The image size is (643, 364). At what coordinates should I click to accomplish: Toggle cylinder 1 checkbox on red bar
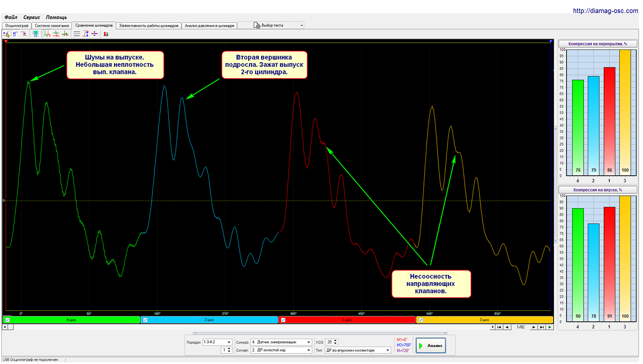[x=283, y=320]
